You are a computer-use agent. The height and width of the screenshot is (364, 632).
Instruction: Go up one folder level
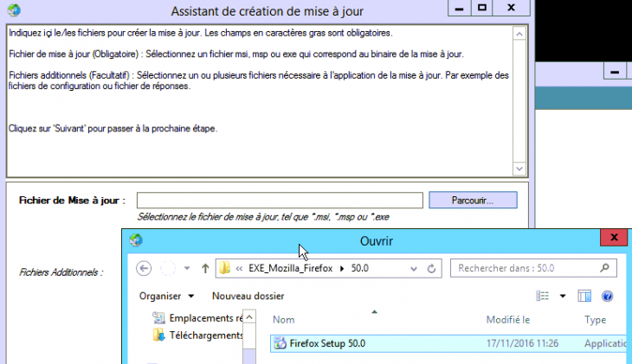205,268
